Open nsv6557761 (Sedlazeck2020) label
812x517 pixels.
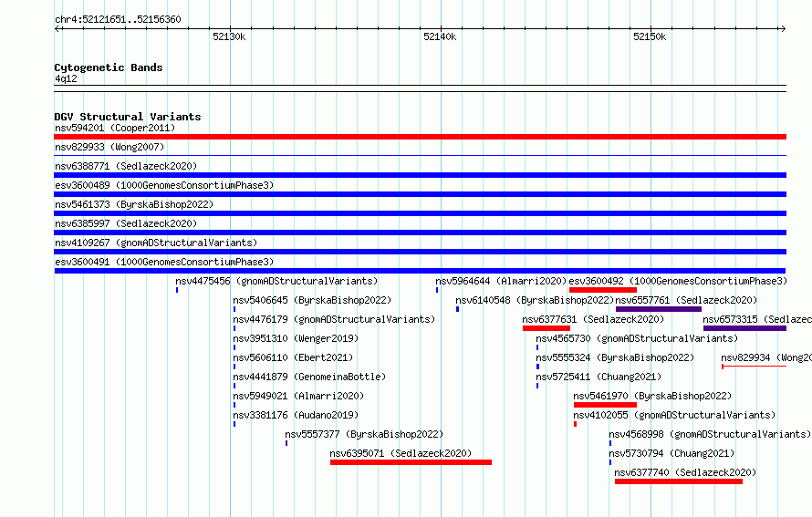(686, 300)
